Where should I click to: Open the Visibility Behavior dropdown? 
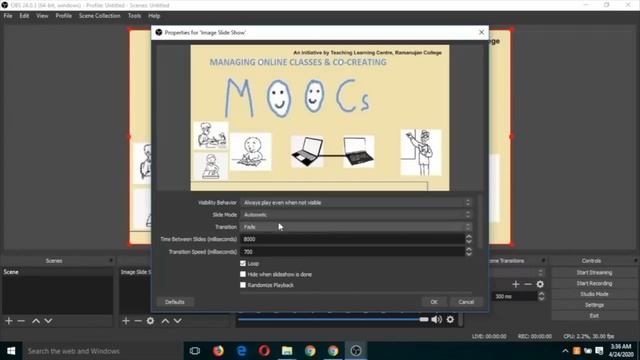pos(356,202)
